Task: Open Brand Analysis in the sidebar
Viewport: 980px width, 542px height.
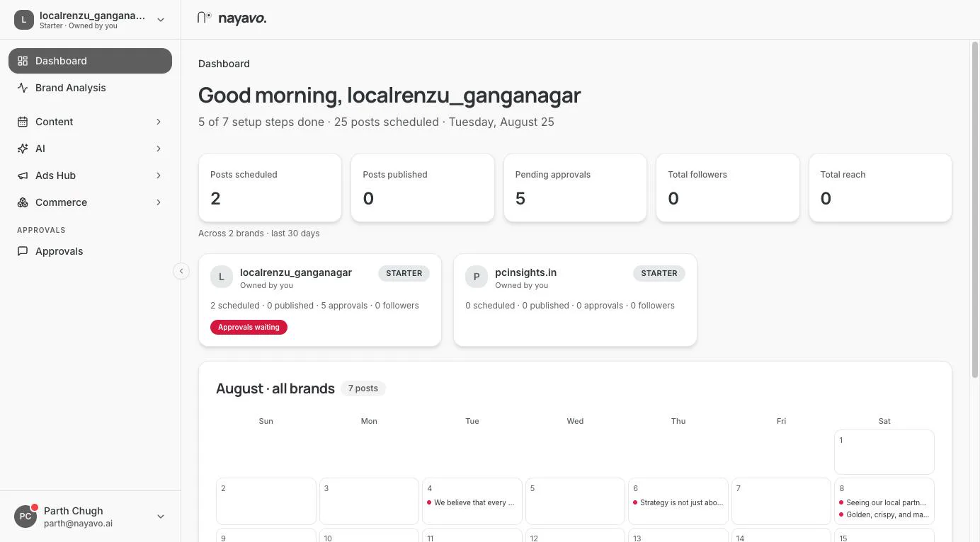Action: (x=90, y=88)
